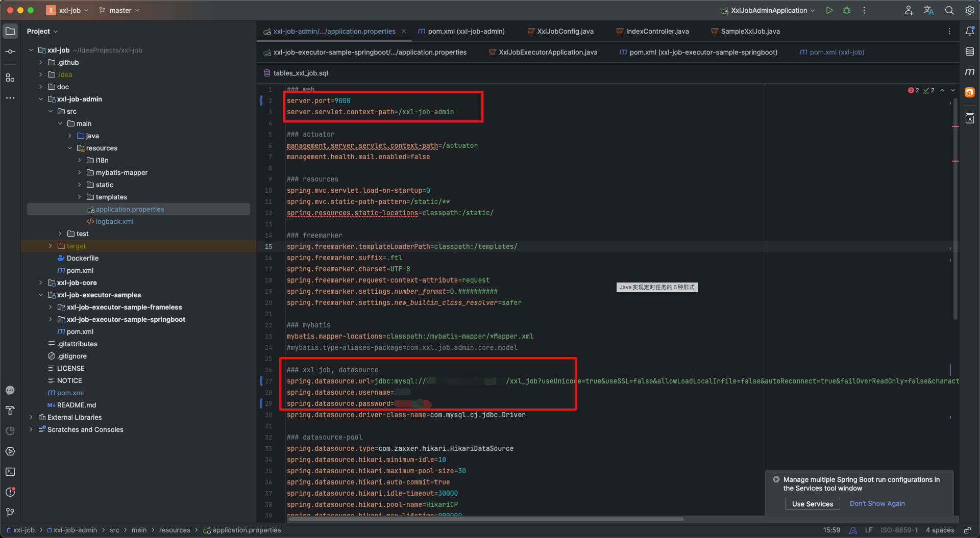
Task: Open Project view mode dropdown
Action: tap(42, 31)
